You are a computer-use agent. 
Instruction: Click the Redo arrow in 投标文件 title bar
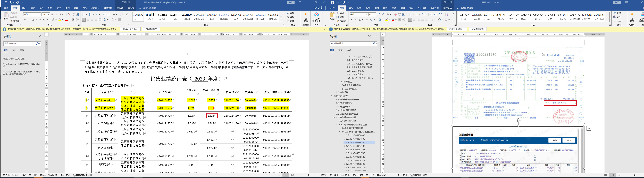pyautogui.click(x=344, y=3)
